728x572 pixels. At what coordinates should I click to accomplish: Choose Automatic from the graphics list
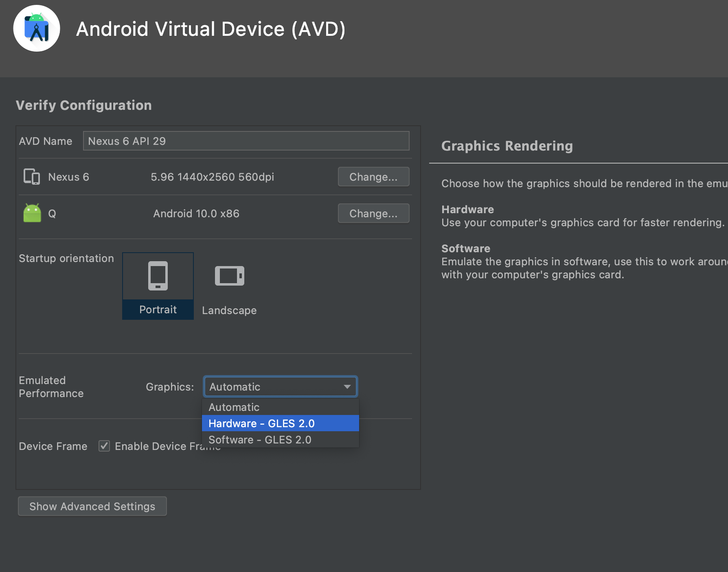pyautogui.click(x=281, y=407)
